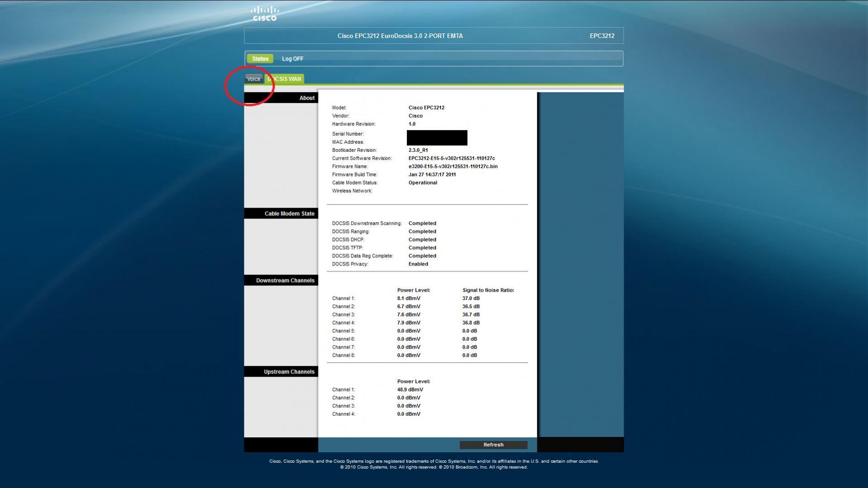
Task: Click the DOCSIS Downstream Scanning 'Completed' value
Action: (x=422, y=223)
